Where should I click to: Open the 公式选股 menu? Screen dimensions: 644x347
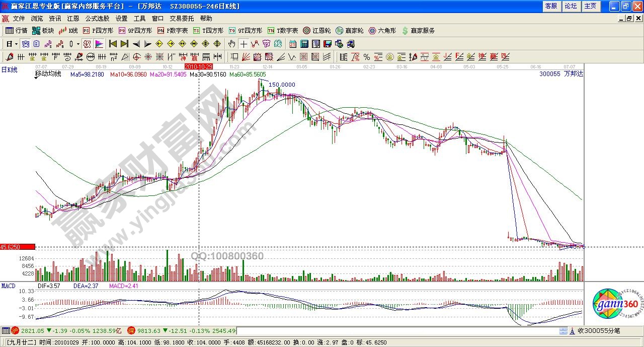[97, 18]
